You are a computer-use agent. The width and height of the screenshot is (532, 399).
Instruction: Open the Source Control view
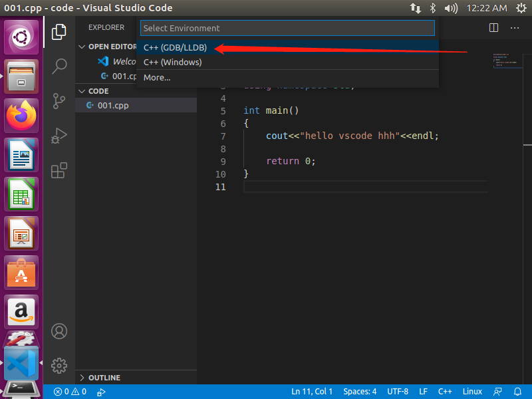click(x=59, y=101)
